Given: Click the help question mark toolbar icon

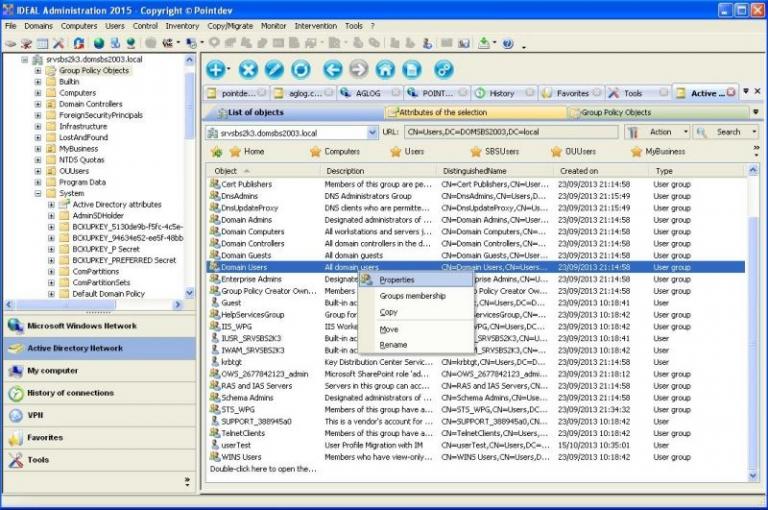Looking at the screenshot, I should 508,43.
